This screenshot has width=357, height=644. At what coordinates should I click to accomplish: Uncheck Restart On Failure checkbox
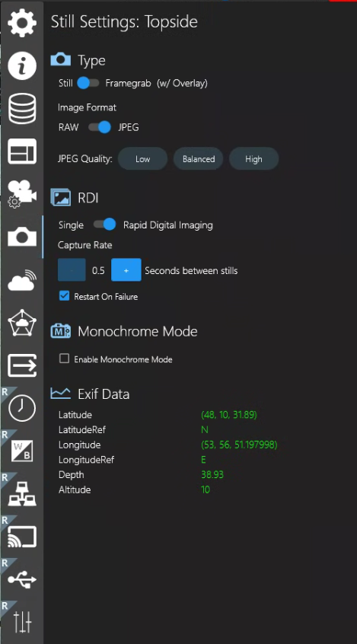pyautogui.click(x=64, y=295)
